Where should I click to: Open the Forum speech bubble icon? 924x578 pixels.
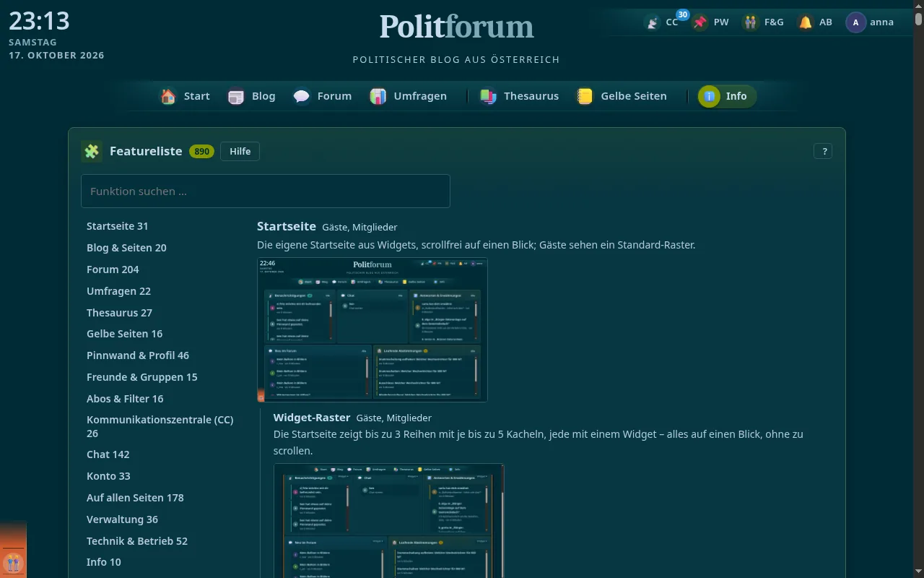[302, 96]
